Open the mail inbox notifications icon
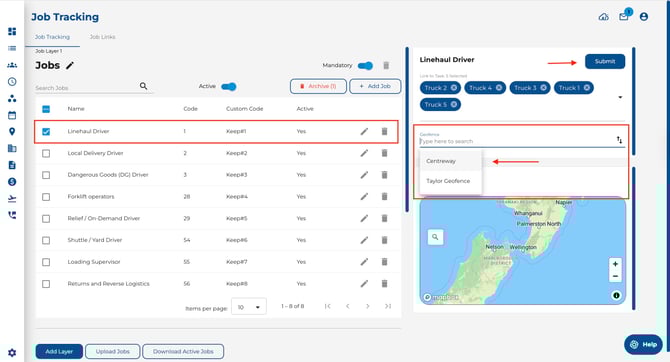Image resolution: width=670 pixels, height=362 pixels. pos(624,17)
